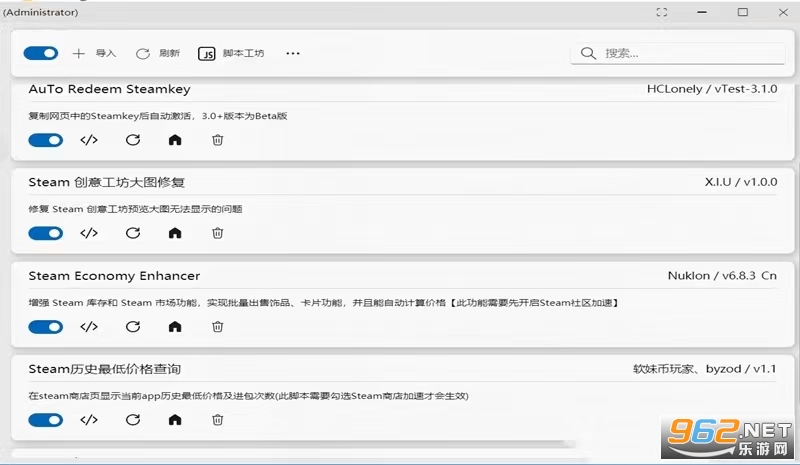Select the Steam Economy Enhancer title

tap(114, 276)
